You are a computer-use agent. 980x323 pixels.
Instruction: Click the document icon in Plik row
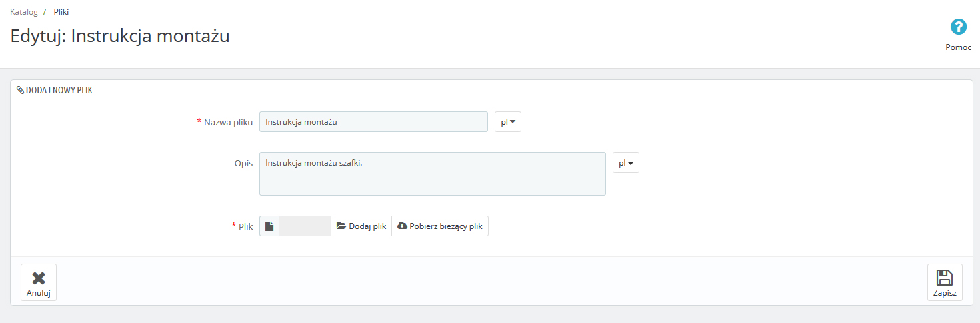pos(269,226)
